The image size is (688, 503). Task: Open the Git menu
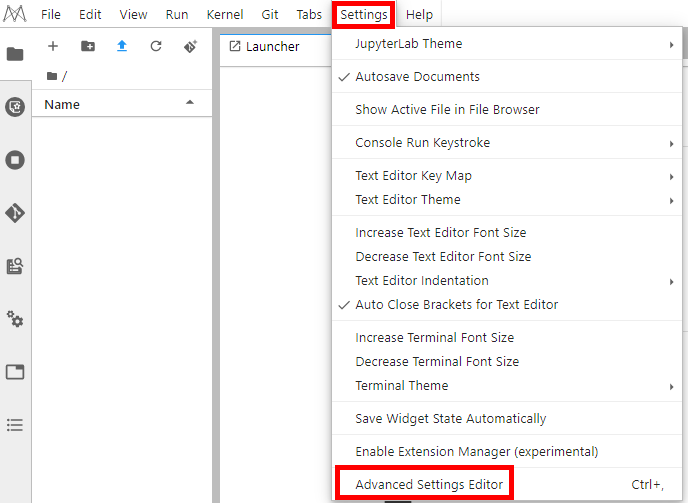pos(270,14)
